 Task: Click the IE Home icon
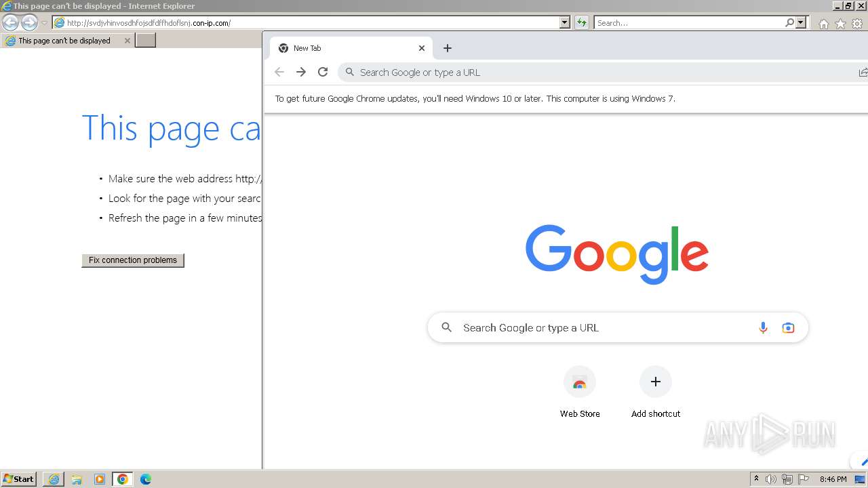click(823, 24)
